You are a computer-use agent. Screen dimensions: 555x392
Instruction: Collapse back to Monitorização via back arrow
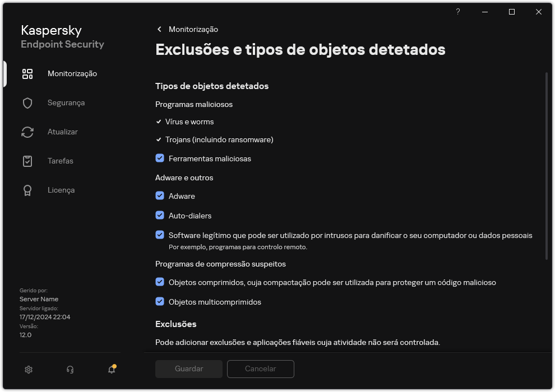[159, 29]
